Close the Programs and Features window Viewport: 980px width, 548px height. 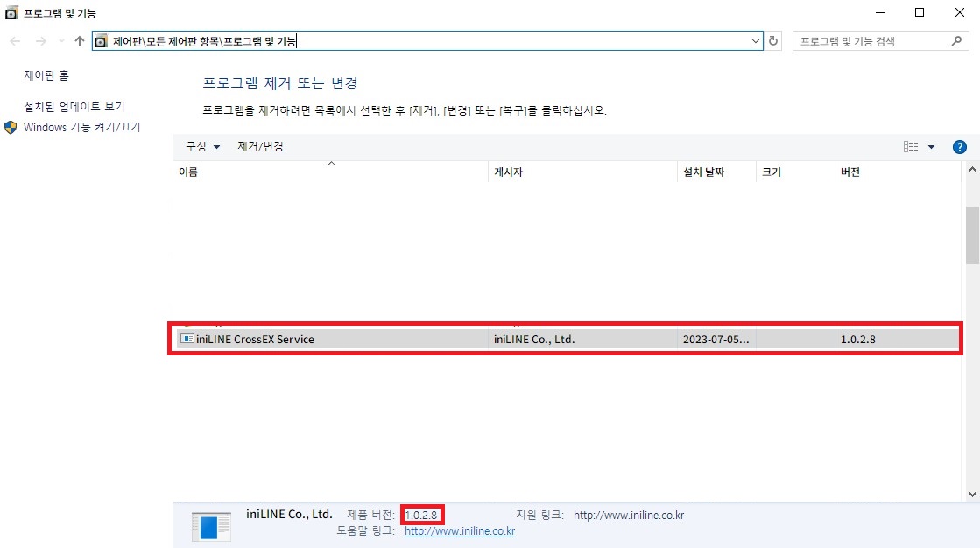click(x=959, y=12)
